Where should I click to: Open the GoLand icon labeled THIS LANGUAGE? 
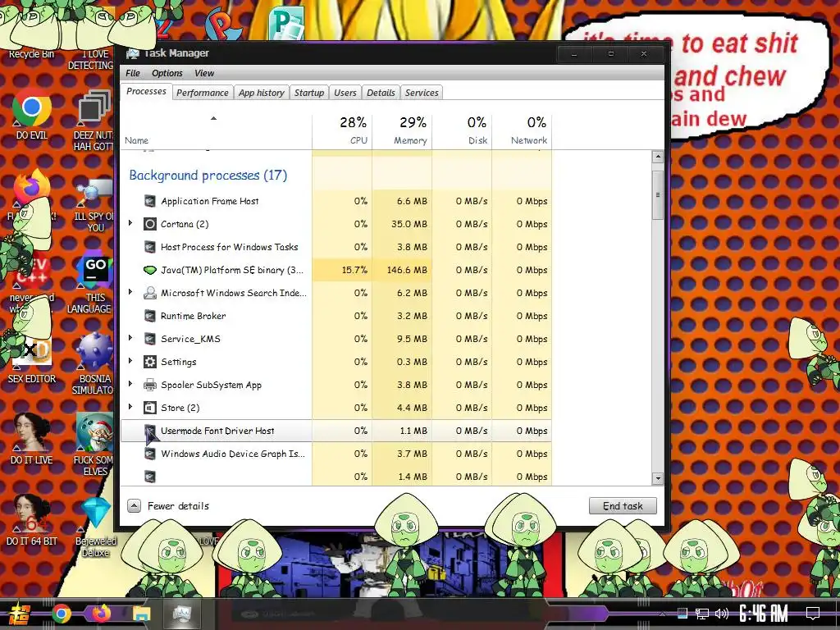tap(94, 270)
